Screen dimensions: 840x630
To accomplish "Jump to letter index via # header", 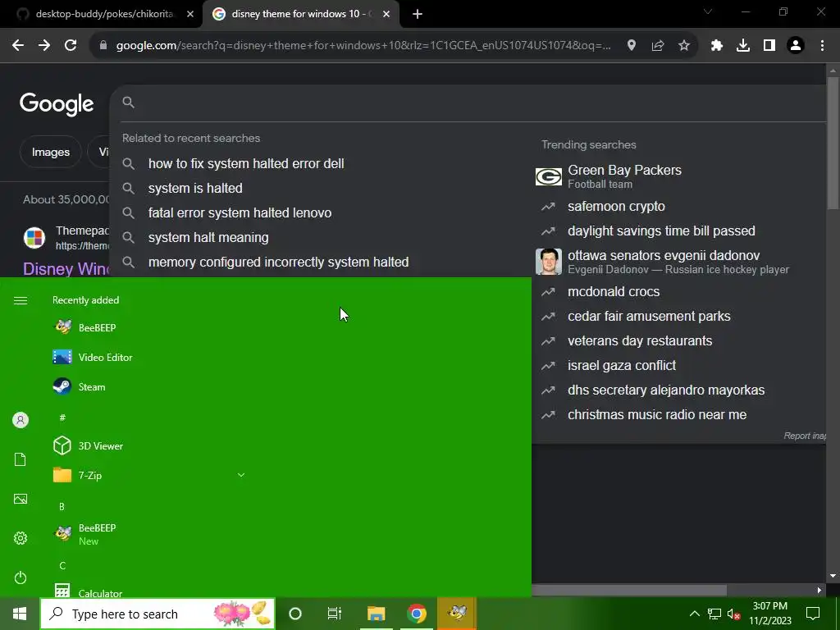I will (x=62, y=418).
